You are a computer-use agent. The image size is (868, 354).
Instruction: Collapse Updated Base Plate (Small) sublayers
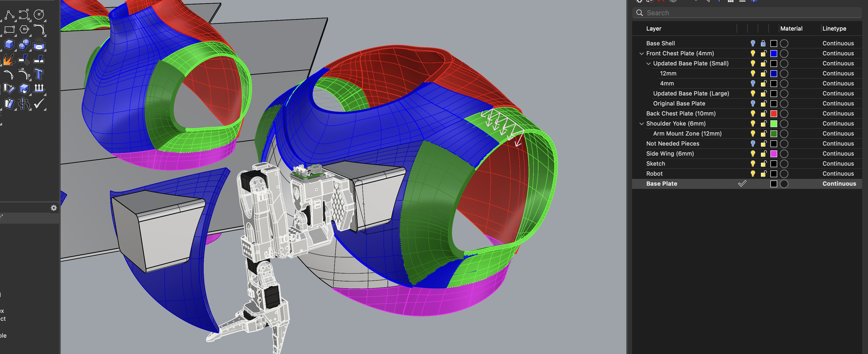[x=648, y=64]
